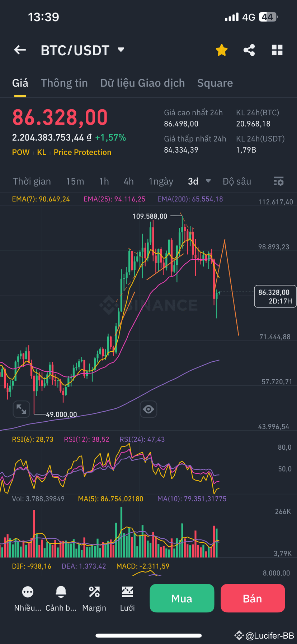Image resolution: width=297 pixels, height=644 pixels.
Task: Tap the +1,57% change value
Action: 110,138
